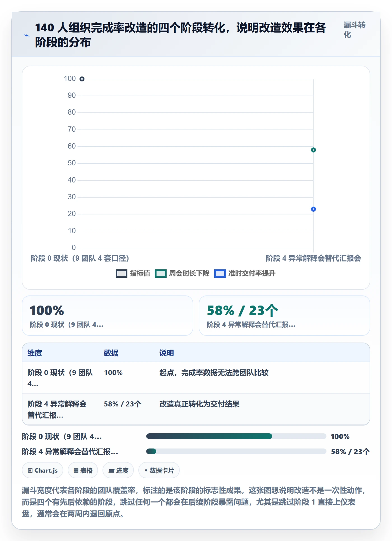Select the cell 改造真正转化为交付结果

(x=199, y=404)
